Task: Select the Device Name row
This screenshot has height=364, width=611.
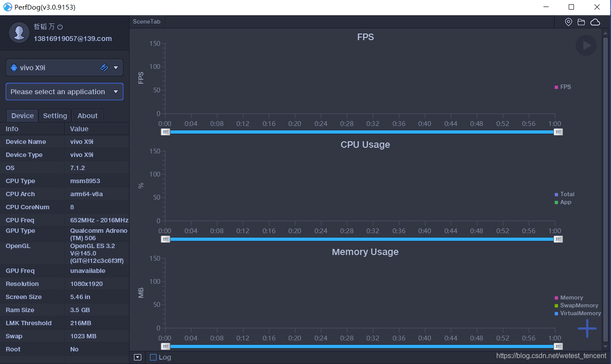Action: click(65, 142)
